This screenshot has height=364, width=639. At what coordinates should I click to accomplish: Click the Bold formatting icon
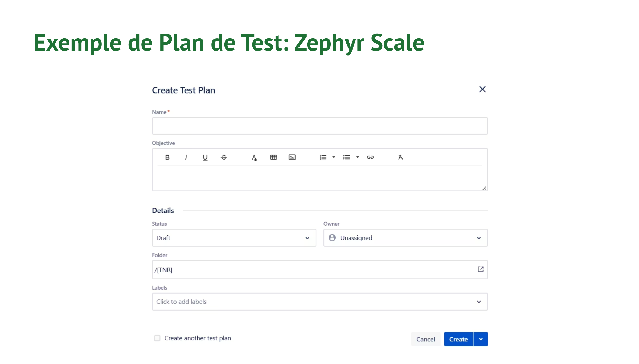[167, 157]
